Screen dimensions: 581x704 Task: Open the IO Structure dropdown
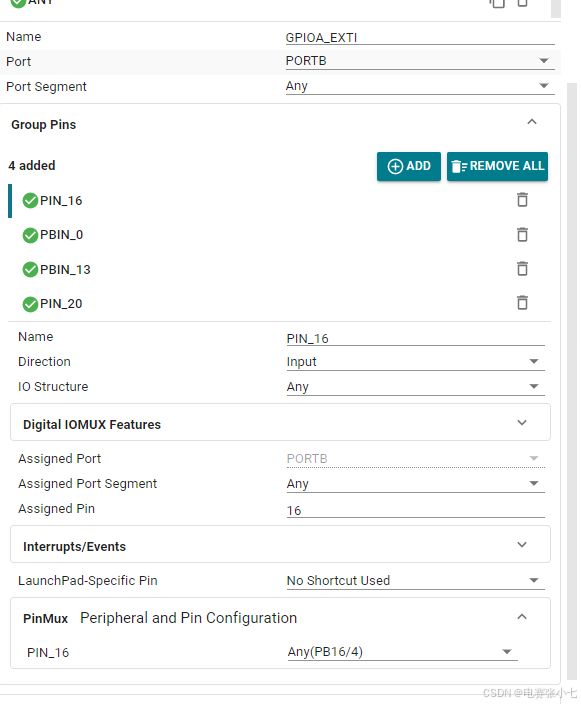click(415, 387)
